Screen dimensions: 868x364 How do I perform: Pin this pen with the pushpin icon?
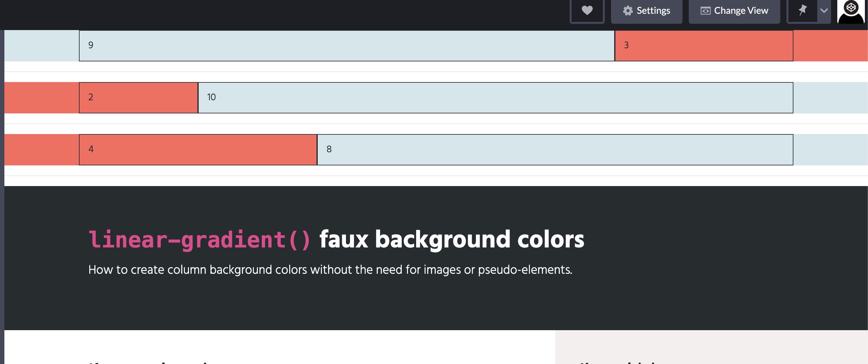point(802,10)
